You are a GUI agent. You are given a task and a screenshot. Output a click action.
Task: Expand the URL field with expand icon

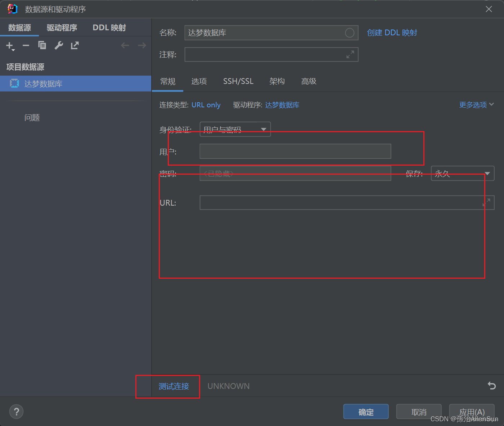tap(486, 203)
